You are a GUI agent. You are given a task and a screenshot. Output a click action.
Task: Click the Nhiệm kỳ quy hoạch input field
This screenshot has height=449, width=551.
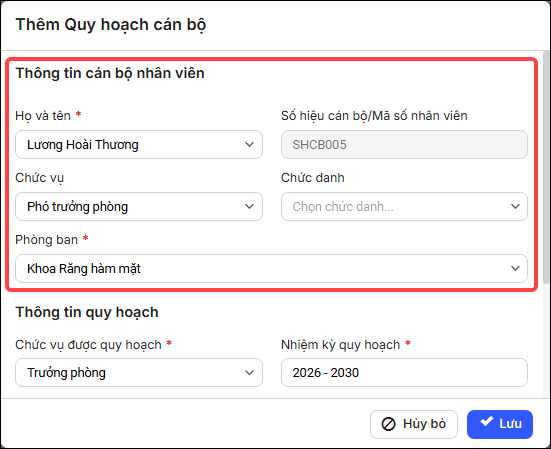(x=404, y=372)
